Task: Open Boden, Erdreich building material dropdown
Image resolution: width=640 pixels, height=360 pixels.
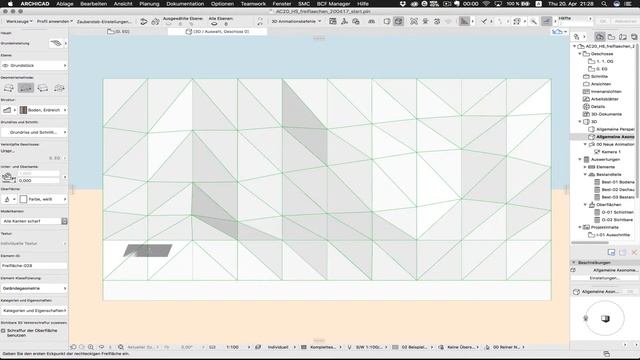Action: 43,110
